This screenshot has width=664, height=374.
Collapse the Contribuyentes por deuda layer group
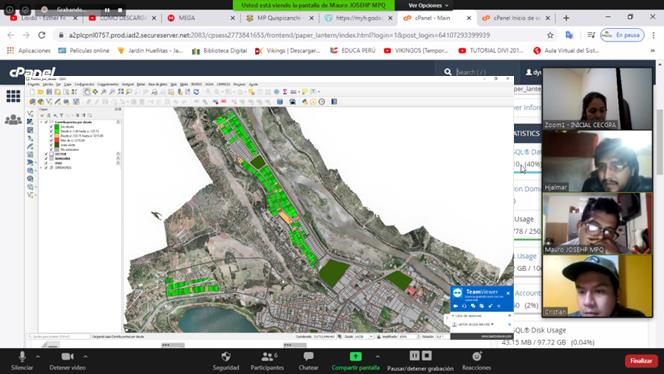tap(41, 122)
